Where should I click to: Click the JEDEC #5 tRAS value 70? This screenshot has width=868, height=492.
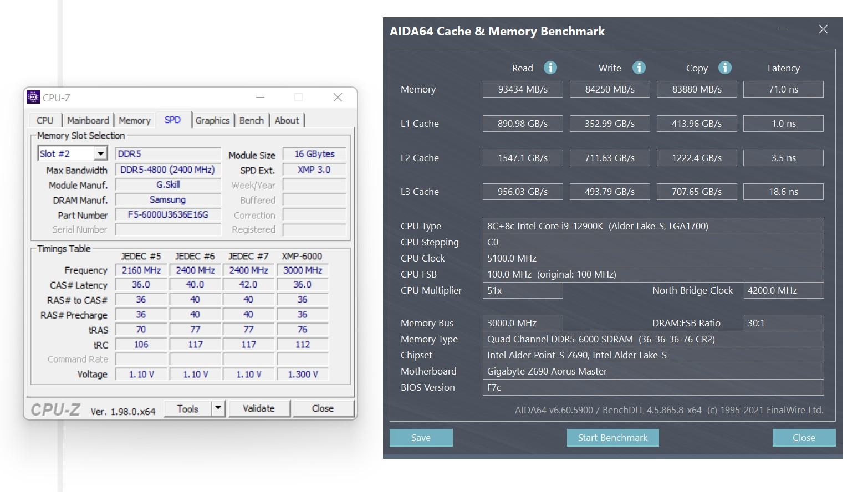[141, 329]
